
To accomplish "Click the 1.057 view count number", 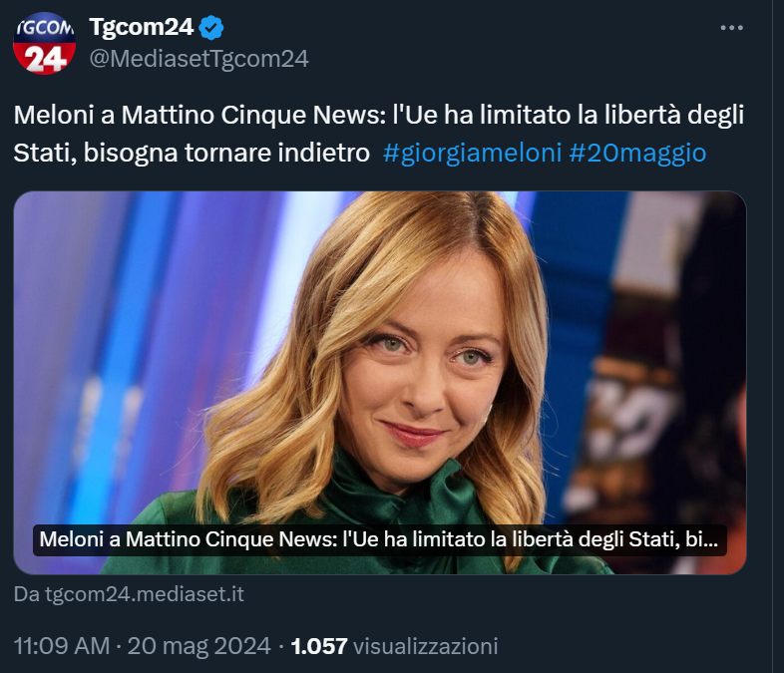I will click(319, 646).
